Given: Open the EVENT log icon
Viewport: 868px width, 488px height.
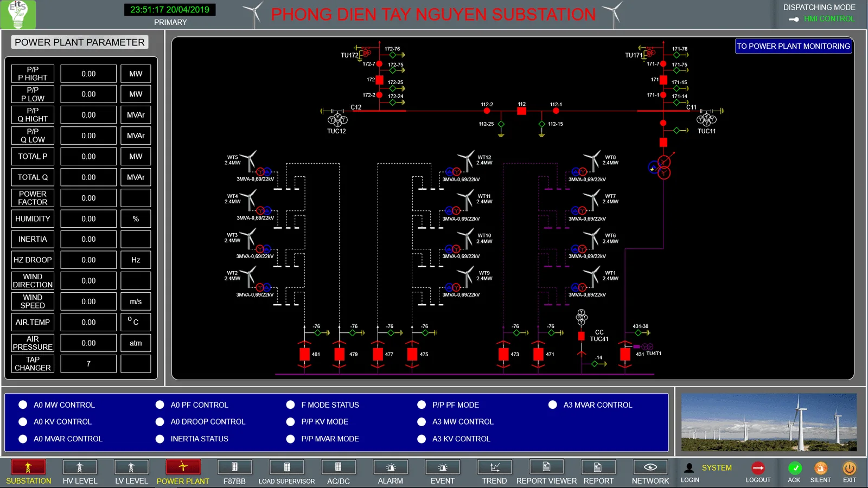Looking at the screenshot, I should 443,467.
